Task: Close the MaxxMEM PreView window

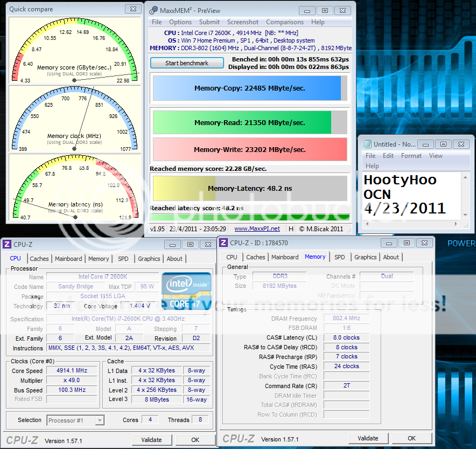Action: [x=343, y=11]
